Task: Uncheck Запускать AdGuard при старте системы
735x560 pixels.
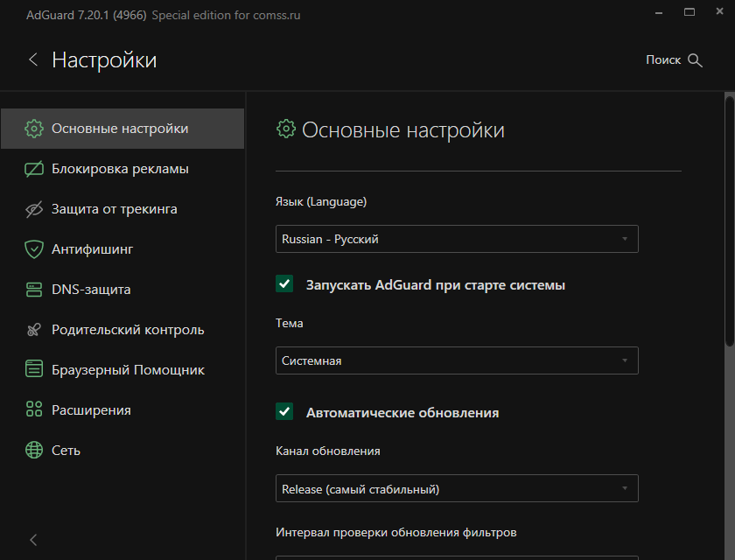Action: click(x=284, y=284)
